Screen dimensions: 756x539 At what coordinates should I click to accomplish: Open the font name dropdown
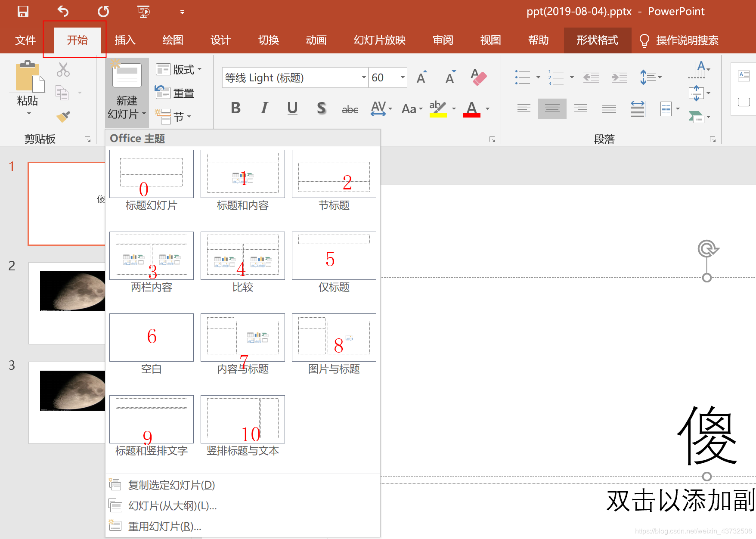(363, 77)
